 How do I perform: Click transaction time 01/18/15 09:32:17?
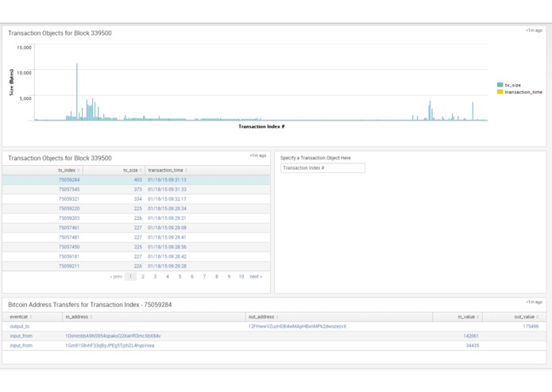168,199
